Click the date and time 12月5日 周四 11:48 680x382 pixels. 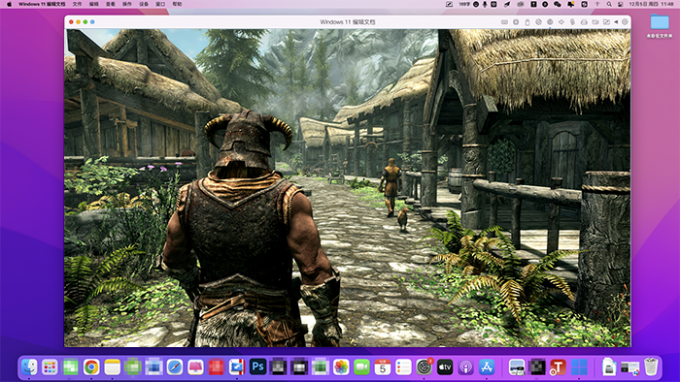[651, 4]
